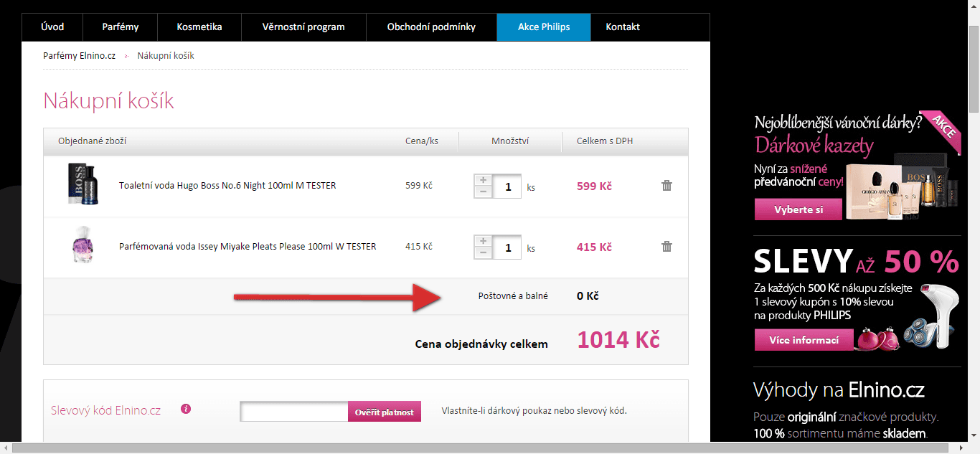Remove Issey Miyake item using trash icon
Viewport: 980px width, 454px height.
[x=666, y=247]
